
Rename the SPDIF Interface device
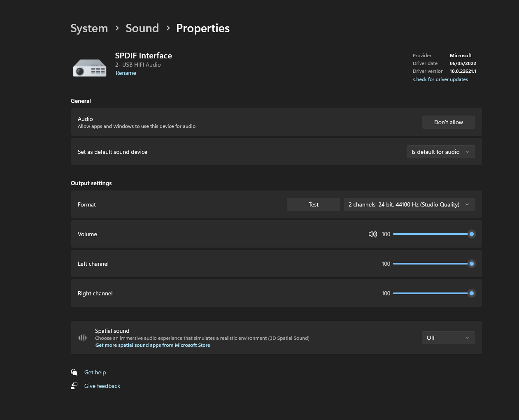coord(126,73)
